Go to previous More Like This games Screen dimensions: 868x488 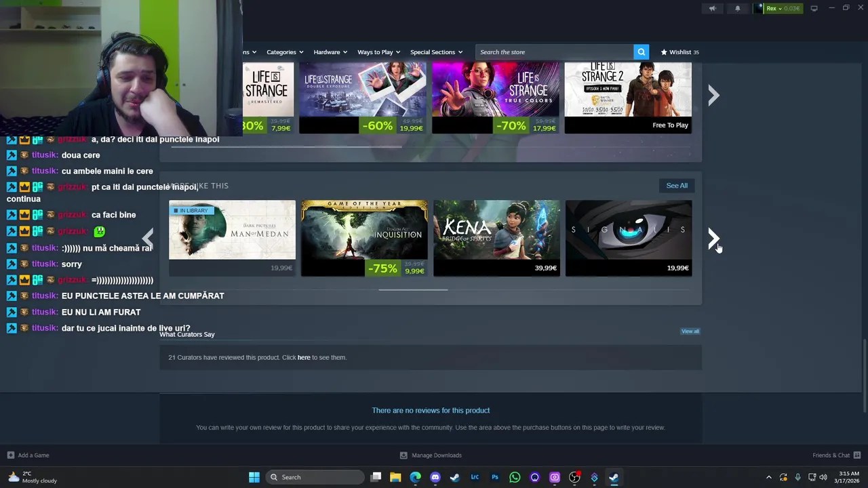[147, 239]
